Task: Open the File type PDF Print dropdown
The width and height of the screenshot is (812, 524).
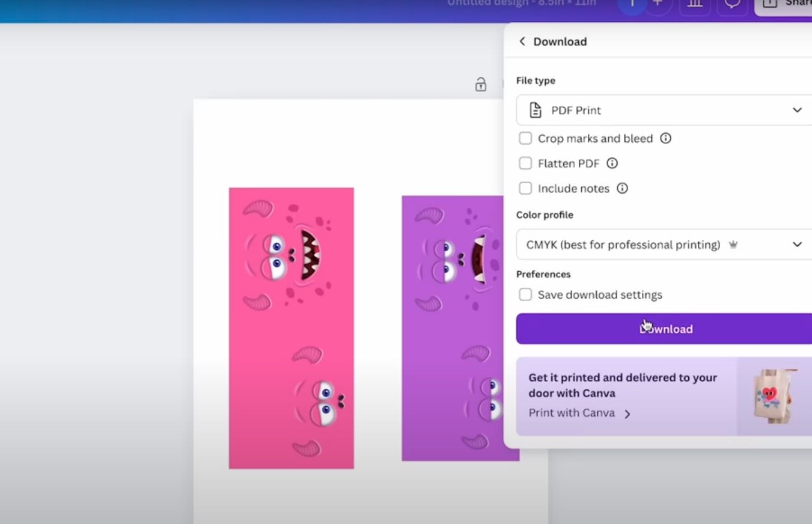Action: [664, 110]
